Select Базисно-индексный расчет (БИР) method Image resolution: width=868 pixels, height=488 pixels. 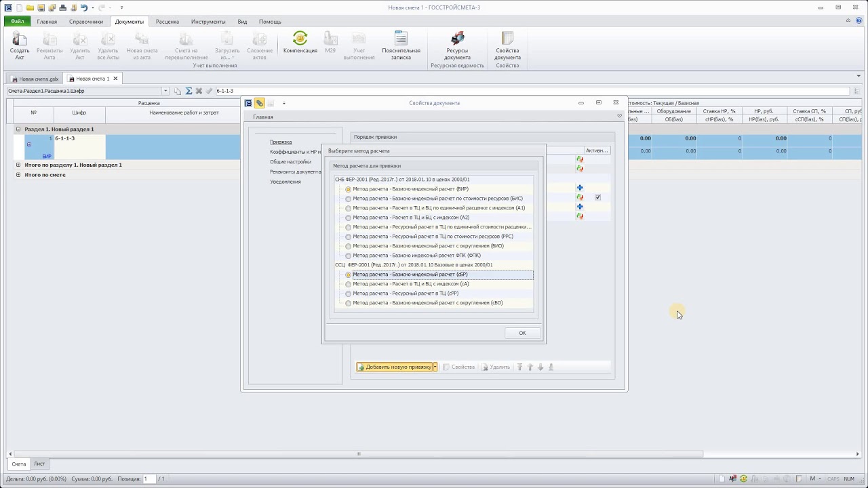coord(410,189)
